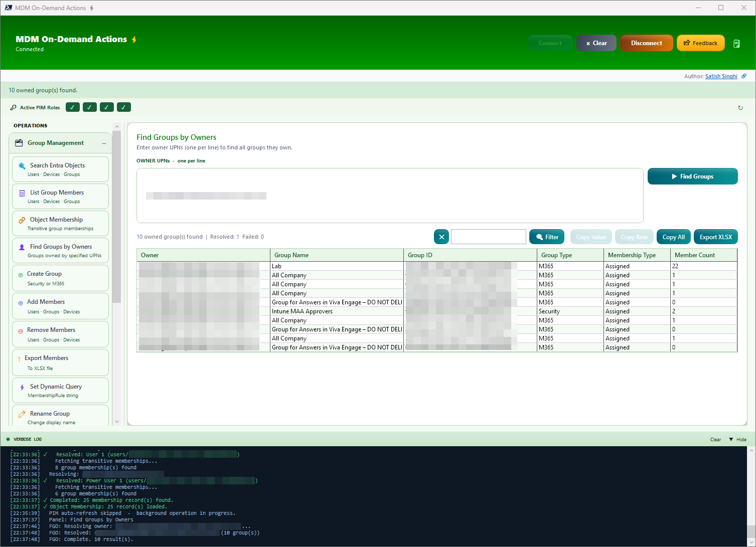Click the filter search input field
The image size is (756, 547).
[x=488, y=236]
